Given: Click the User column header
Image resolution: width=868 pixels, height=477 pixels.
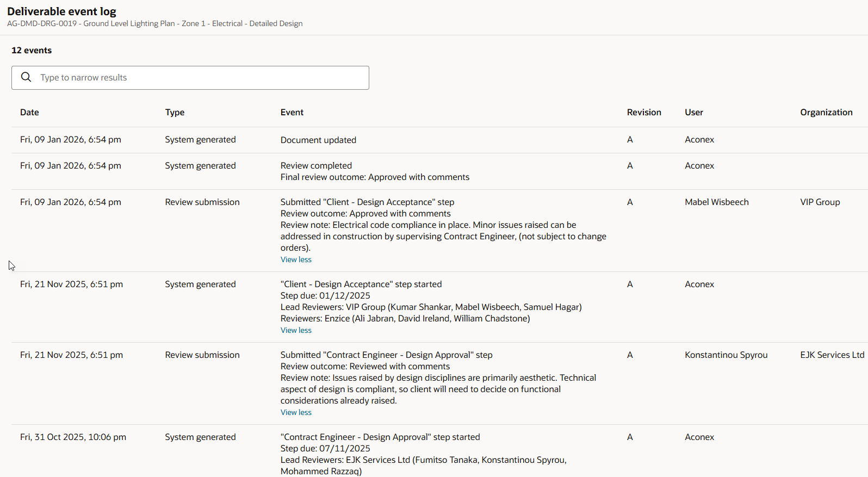Looking at the screenshot, I should coord(694,112).
